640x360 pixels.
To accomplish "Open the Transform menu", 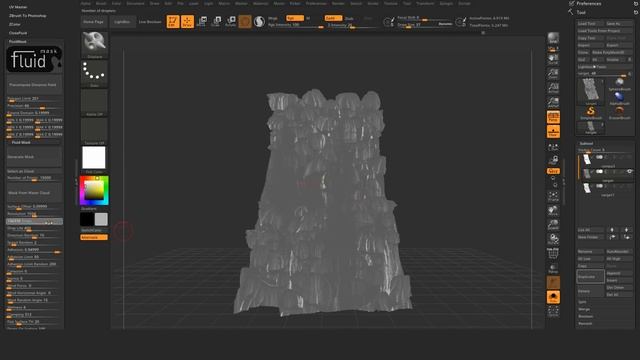I will (425, 3).
